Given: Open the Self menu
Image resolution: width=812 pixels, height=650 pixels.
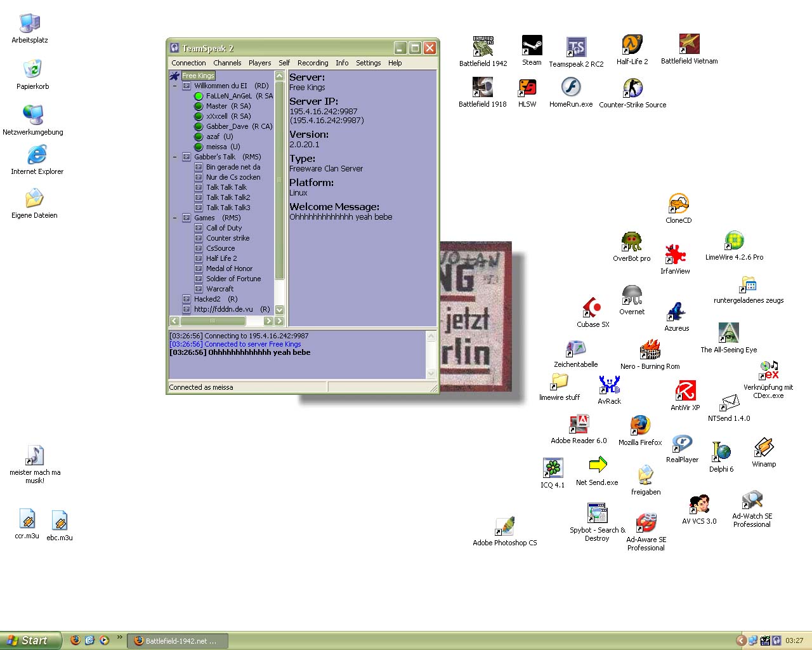Looking at the screenshot, I should pyautogui.click(x=284, y=63).
